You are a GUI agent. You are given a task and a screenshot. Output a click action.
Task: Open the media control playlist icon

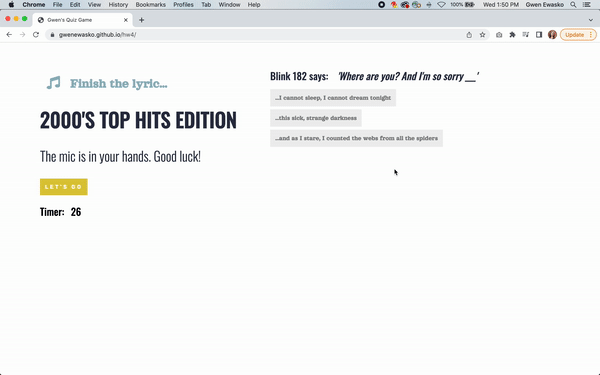[526, 35]
